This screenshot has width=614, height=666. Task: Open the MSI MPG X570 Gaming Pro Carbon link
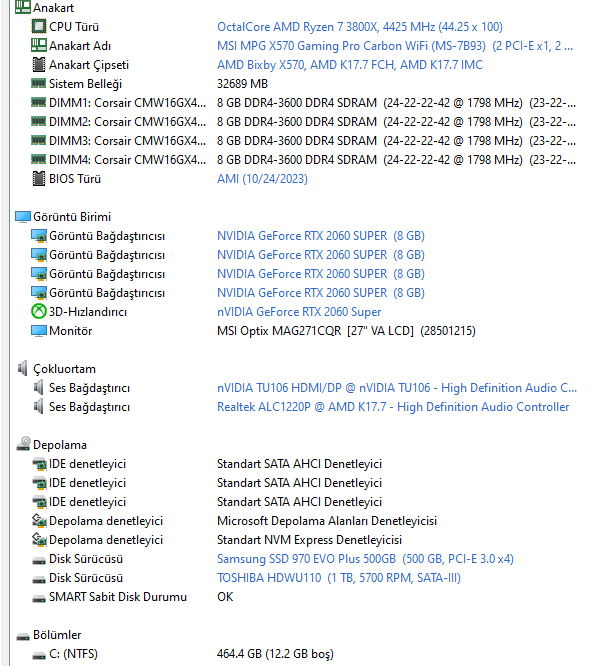pyautogui.click(x=395, y=46)
